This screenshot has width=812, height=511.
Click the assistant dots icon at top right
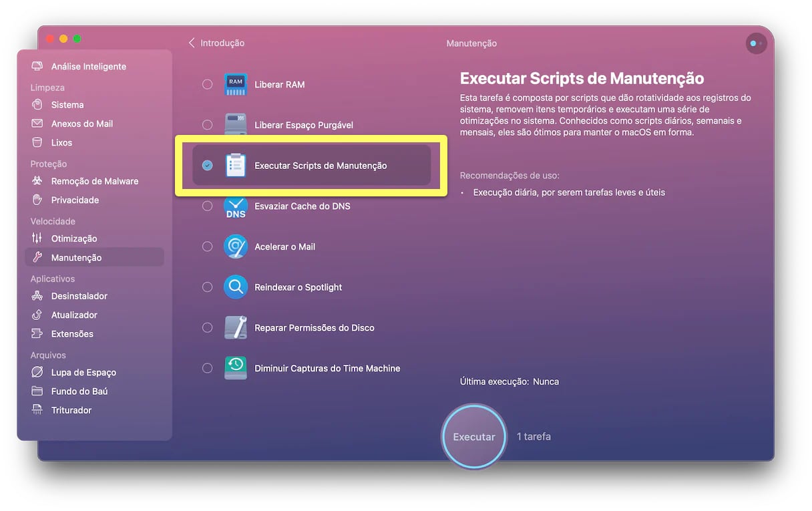point(756,43)
